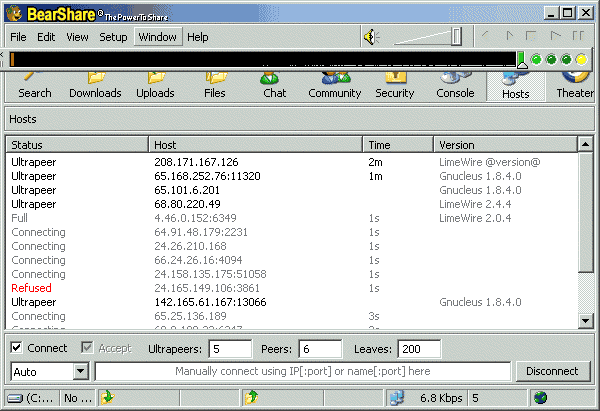Select connecting host 66.24.26.16:4094
This screenshot has width=600, height=411.
click(292, 260)
